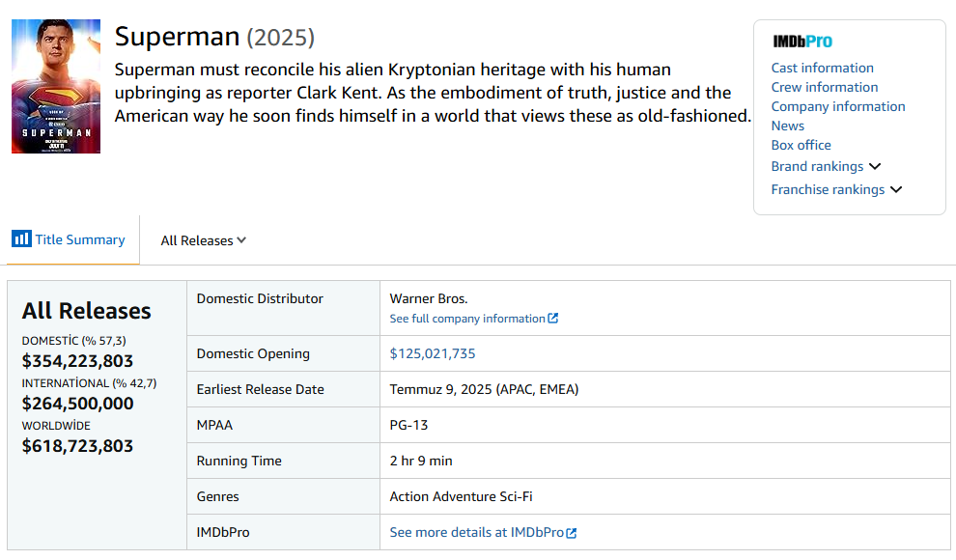The image size is (956, 560).
Task: Click the Running Time row label
Action: click(239, 461)
